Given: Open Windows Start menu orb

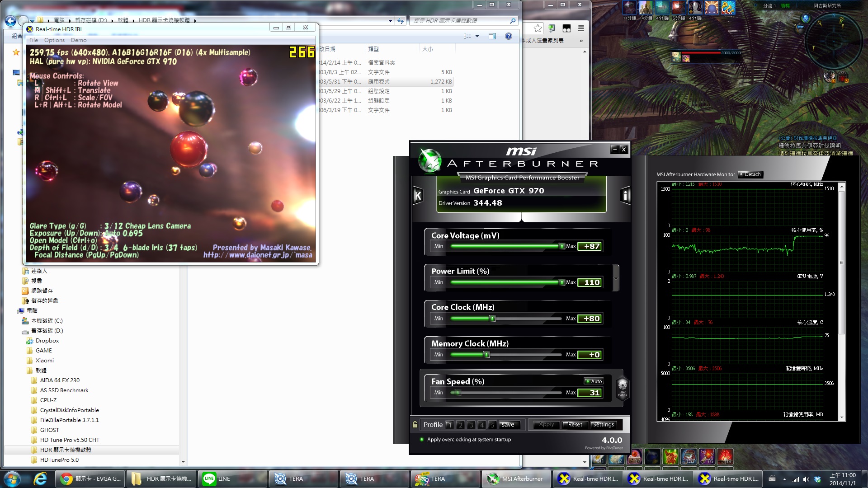Looking at the screenshot, I should [x=12, y=479].
